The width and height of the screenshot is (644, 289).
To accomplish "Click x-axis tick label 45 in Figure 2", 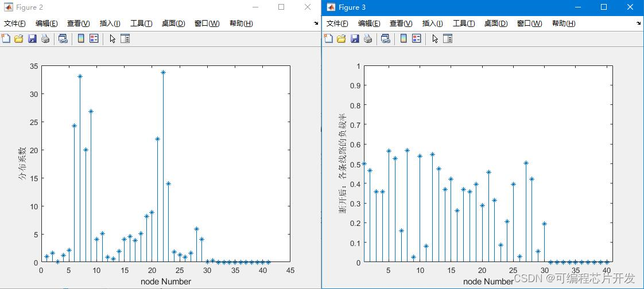I will click(290, 271).
